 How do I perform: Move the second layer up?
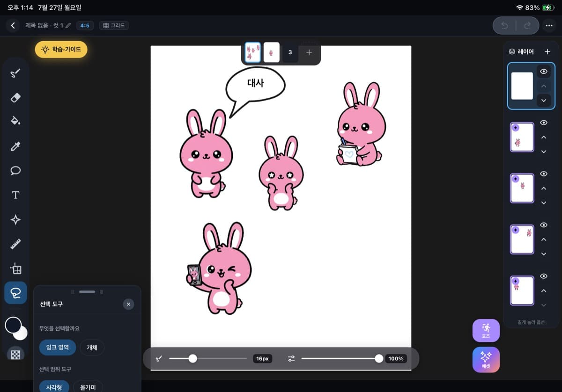click(544, 138)
